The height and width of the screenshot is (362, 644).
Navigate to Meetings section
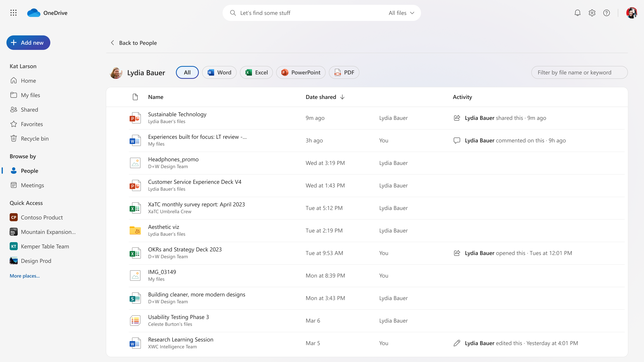point(32,185)
